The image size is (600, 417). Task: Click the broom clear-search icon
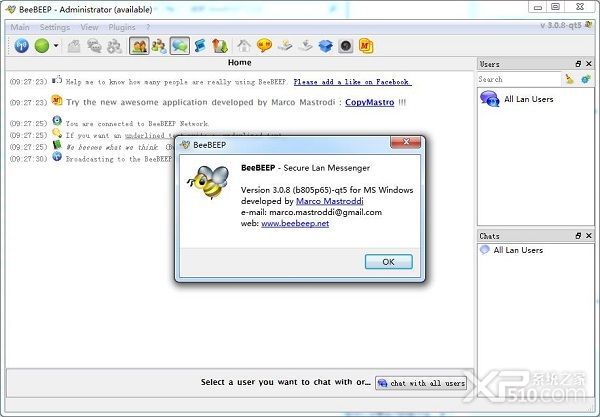click(569, 79)
